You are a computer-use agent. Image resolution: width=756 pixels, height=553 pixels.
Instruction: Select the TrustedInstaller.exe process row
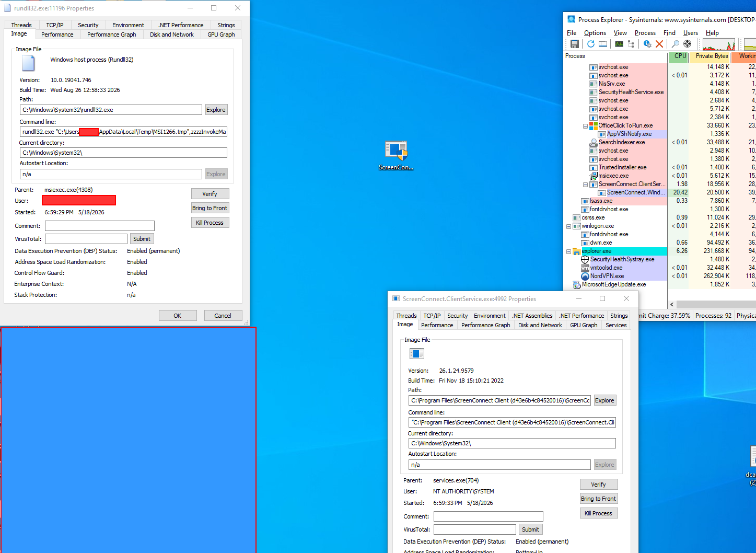[659, 168]
